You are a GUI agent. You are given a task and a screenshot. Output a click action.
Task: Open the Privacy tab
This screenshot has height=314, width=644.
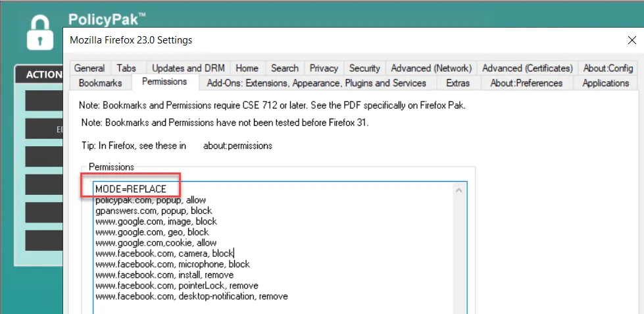click(x=324, y=68)
